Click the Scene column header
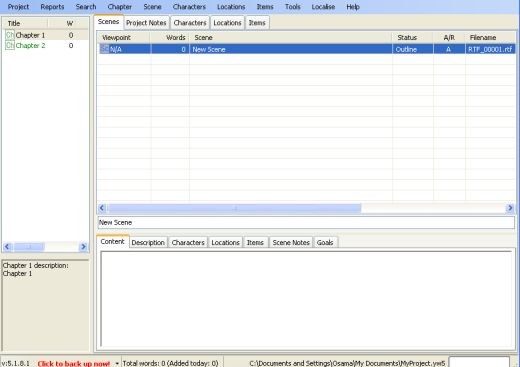Viewport: 520px width, 367px height. [x=291, y=37]
